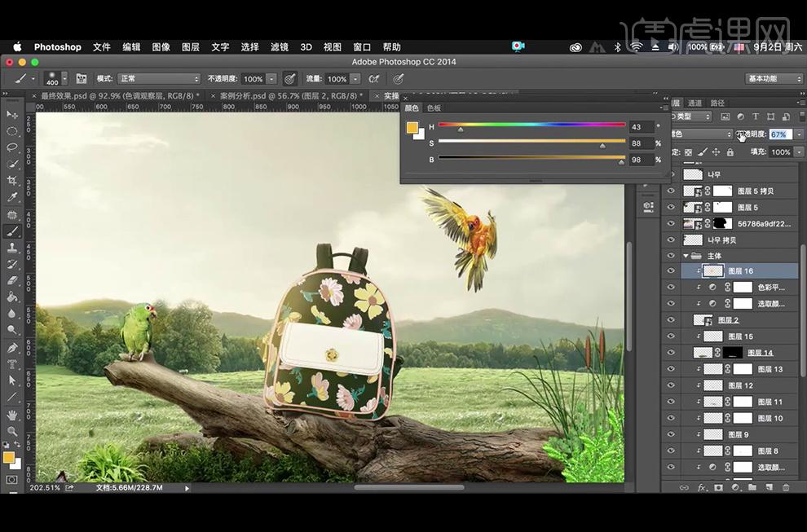Open the brush mode 正常 dropdown
Image resolution: width=807 pixels, height=532 pixels.
[x=158, y=79]
